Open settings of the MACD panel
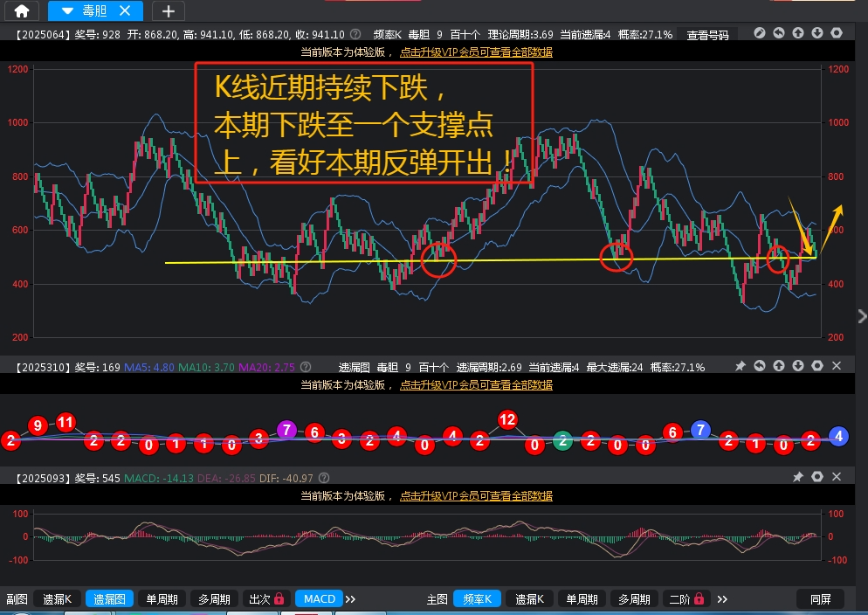The width and height of the screenshot is (868, 615). [x=817, y=477]
